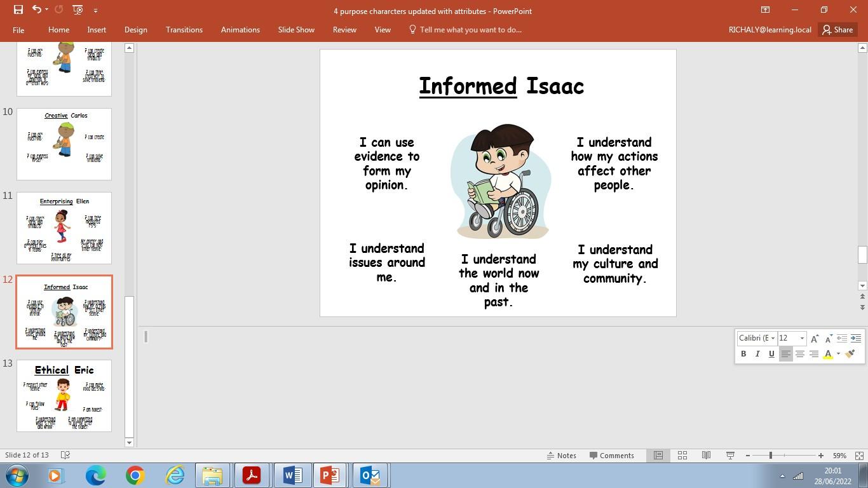Start Slide Show view icon in status bar
The width and height of the screenshot is (868, 488).
click(730, 456)
